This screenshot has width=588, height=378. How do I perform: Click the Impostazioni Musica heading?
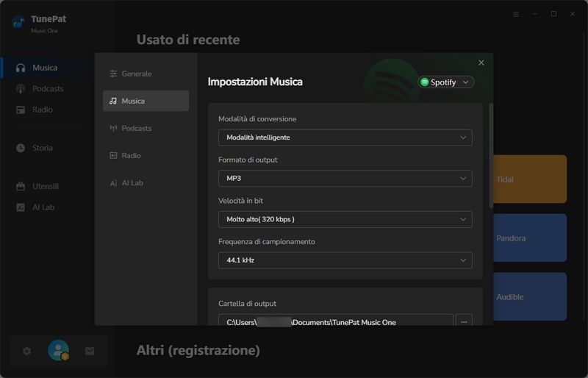tap(255, 82)
